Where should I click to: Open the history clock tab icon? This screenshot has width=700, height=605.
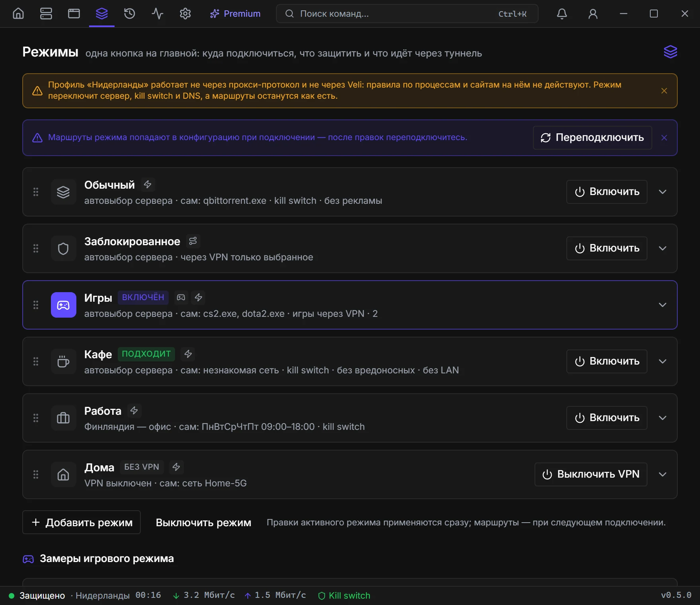[130, 14]
